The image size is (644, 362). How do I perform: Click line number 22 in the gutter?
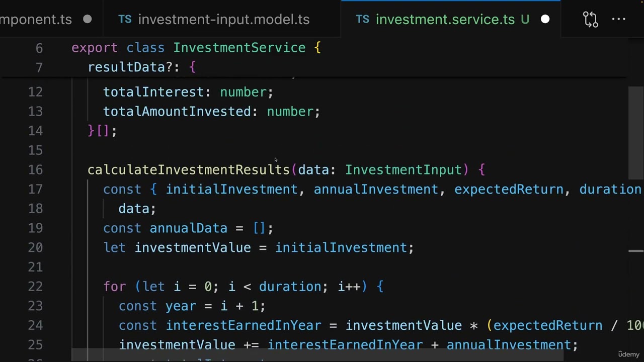tap(36, 287)
